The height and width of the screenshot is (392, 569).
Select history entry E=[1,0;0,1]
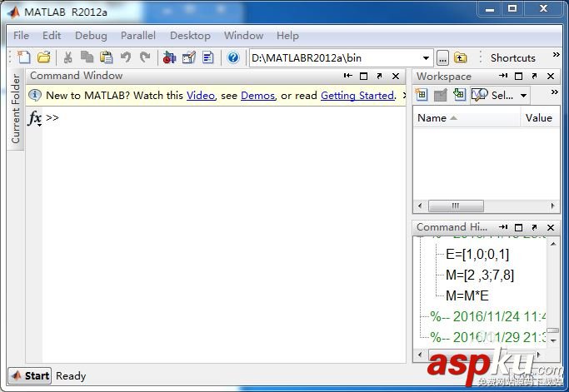click(x=477, y=254)
